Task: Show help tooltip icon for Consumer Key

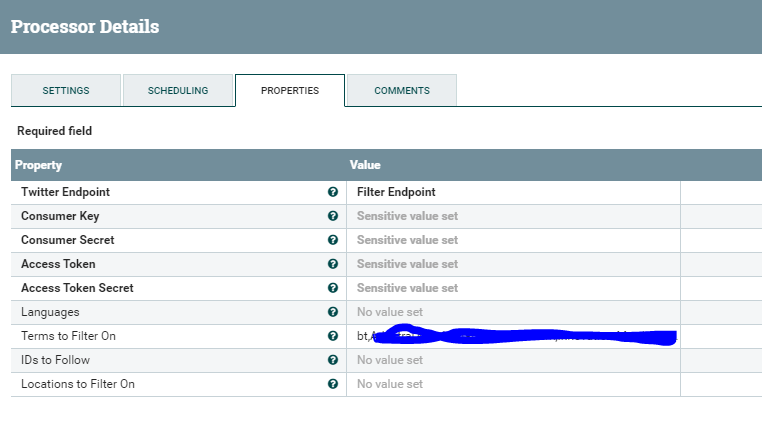Action: (333, 216)
